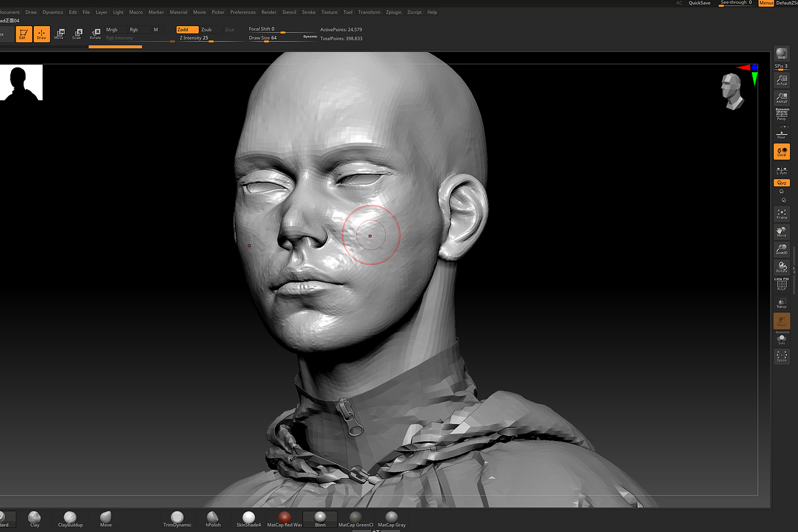Image resolution: width=798 pixels, height=532 pixels.
Task: Select the TrimDynamic brush
Action: (x=178, y=520)
